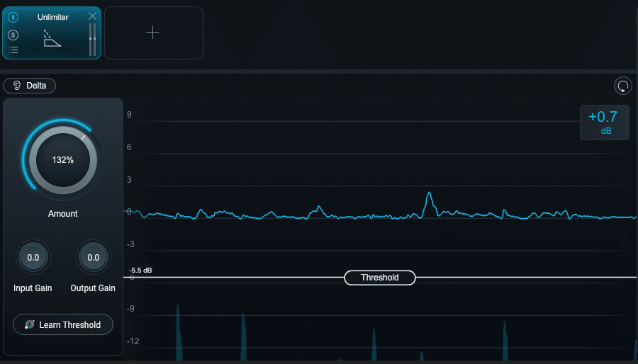This screenshot has height=364, width=638.
Task: Click the reset circular arrow icon
Action: tap(622, 86)
